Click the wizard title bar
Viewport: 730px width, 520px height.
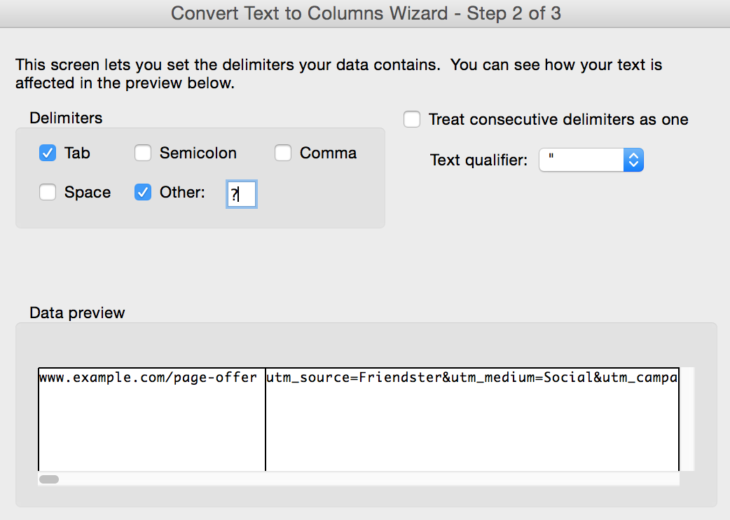(365, 14)
